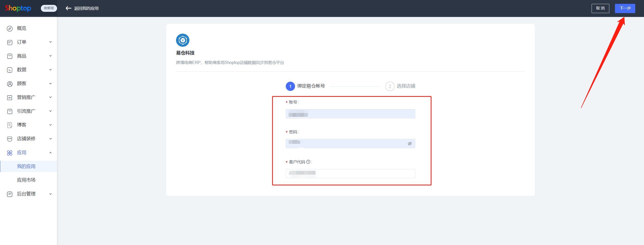
Task: Expand the 顾客 menu chevron
Action: 51,83
